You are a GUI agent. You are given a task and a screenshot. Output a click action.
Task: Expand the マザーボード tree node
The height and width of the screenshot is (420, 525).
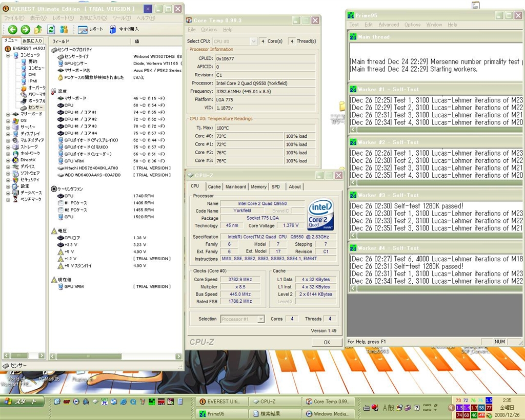coord(8,114)
